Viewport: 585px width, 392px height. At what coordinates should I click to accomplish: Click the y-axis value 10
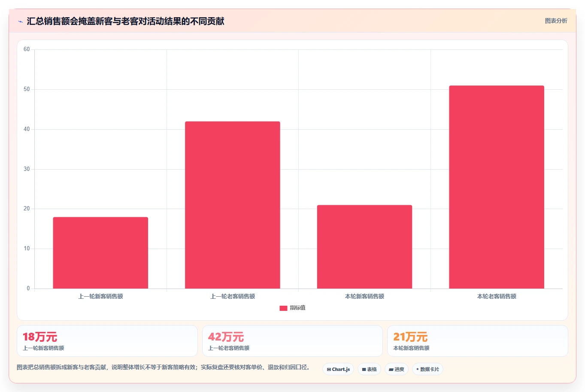(27, 249)
